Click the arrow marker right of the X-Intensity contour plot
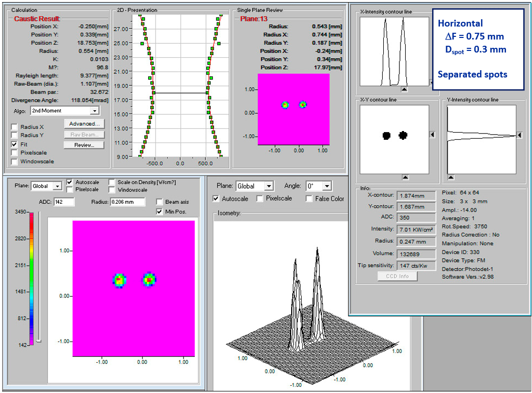 click(431, 82)
